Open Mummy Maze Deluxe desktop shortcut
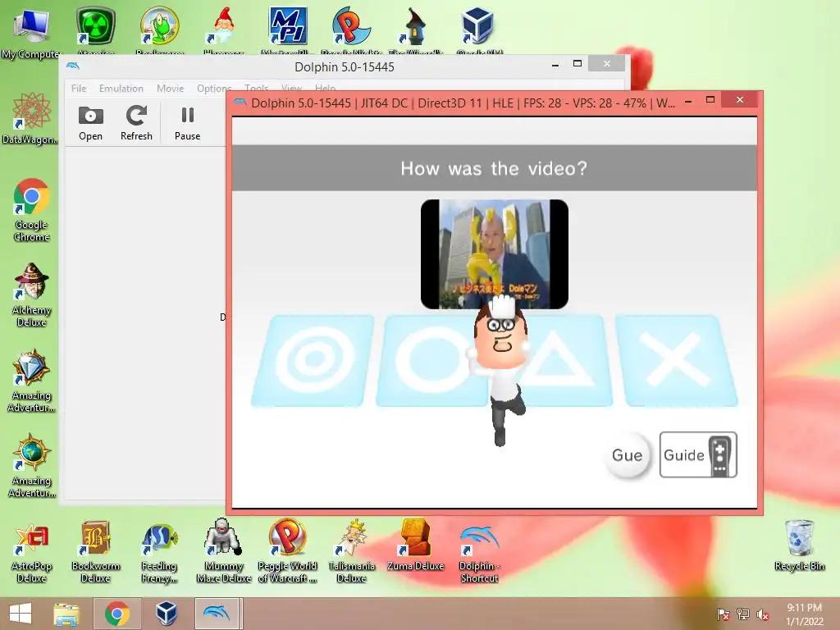Image resolution: width=840 pixels, height=630 pixels. (x=223, y=552)
